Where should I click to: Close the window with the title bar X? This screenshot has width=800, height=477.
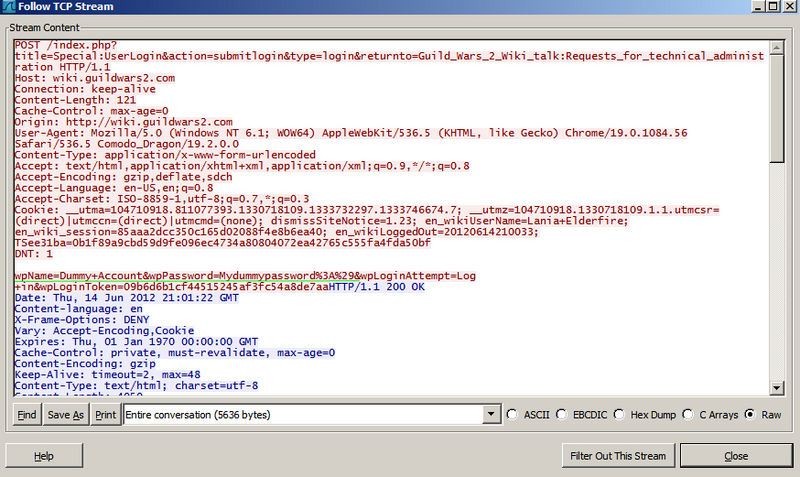789,7
